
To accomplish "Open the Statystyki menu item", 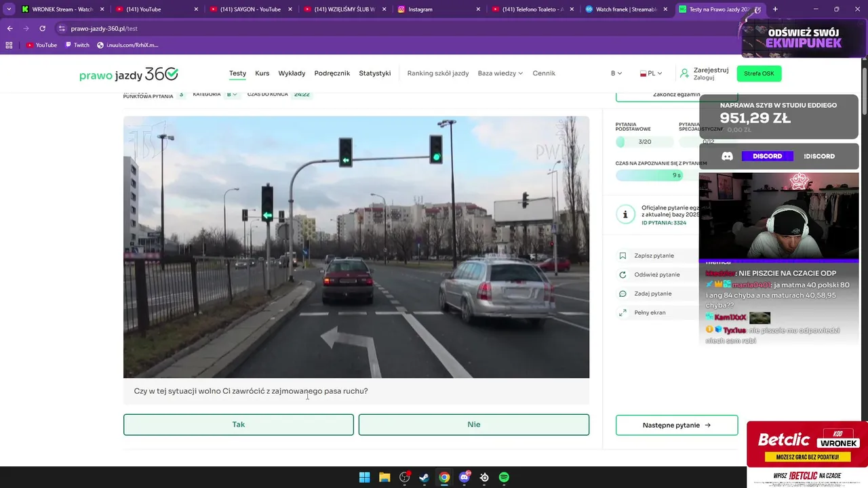I will 375,73.
